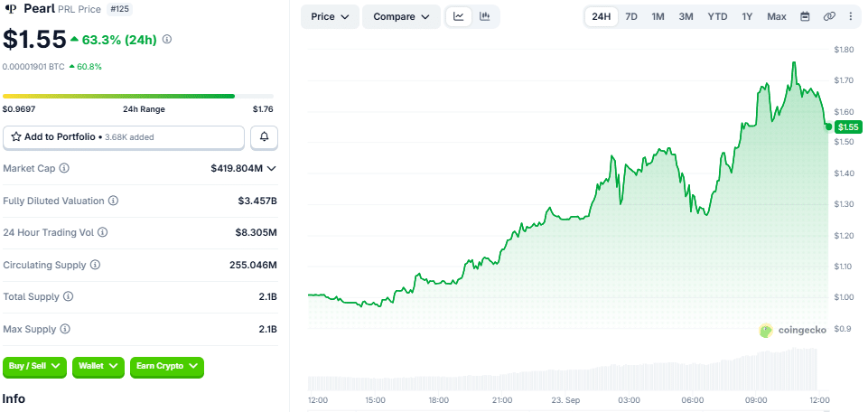This screenshot has height=412, width=868.
Task: Select the 7D time range
Action: [631, 16]
